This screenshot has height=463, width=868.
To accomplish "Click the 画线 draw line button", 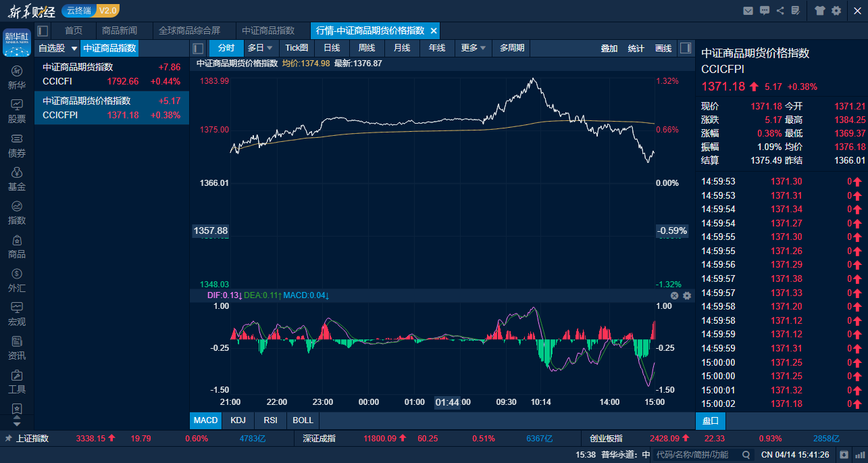I will [663, 48].
